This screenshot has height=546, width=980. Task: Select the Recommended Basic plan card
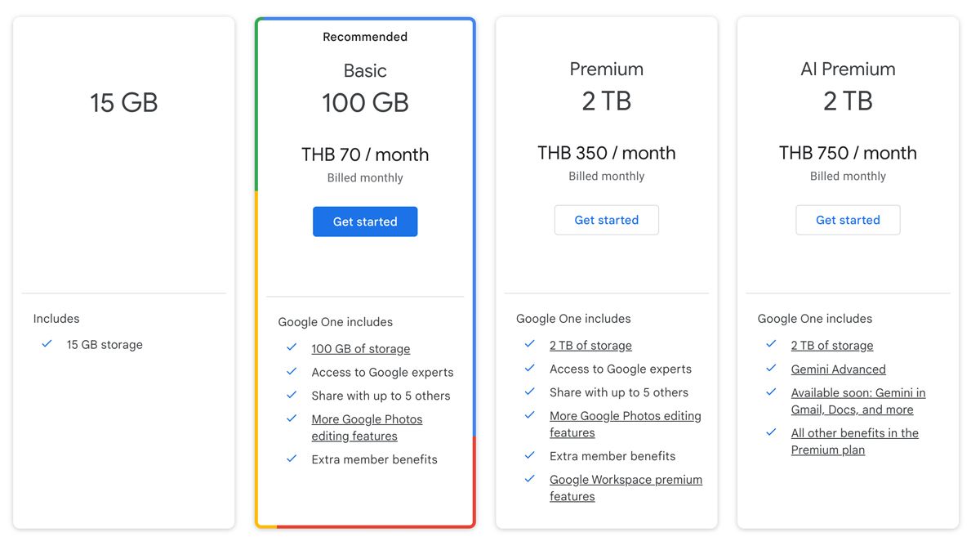pos(365,270)
